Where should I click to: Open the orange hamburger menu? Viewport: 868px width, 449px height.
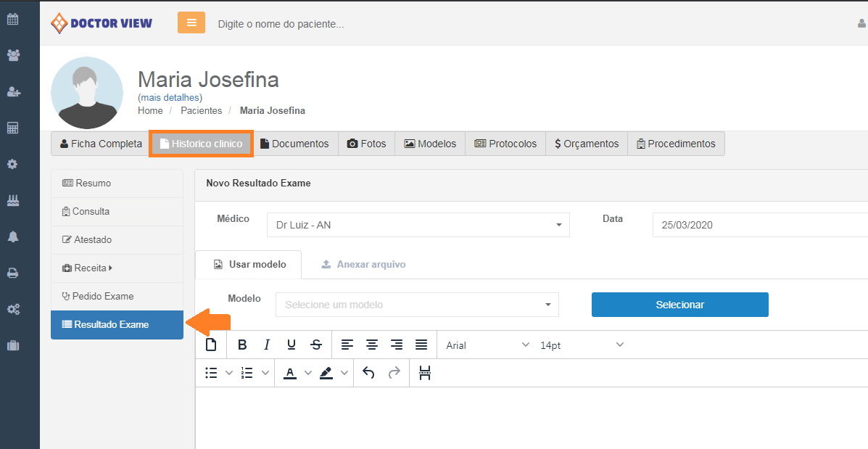[x=191, y=22]
